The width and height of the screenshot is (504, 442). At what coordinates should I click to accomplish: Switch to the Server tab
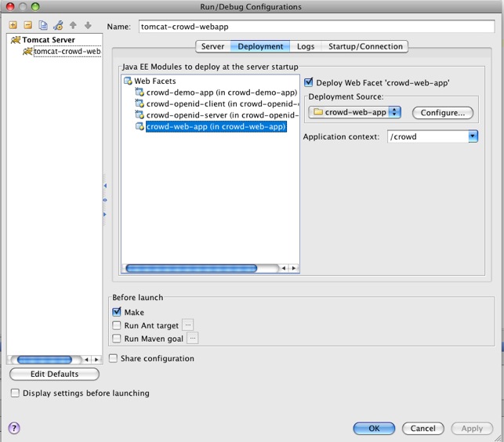(212, 46)
